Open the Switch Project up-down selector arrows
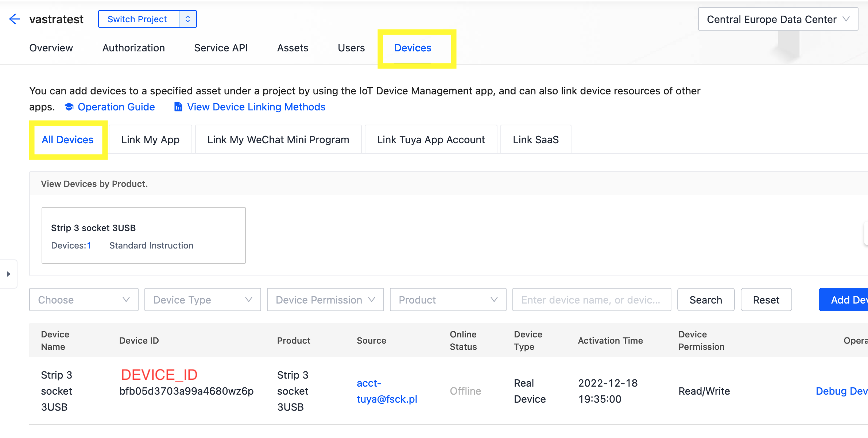The width and height of the screenshot is (868, 438). pos(188,19)
